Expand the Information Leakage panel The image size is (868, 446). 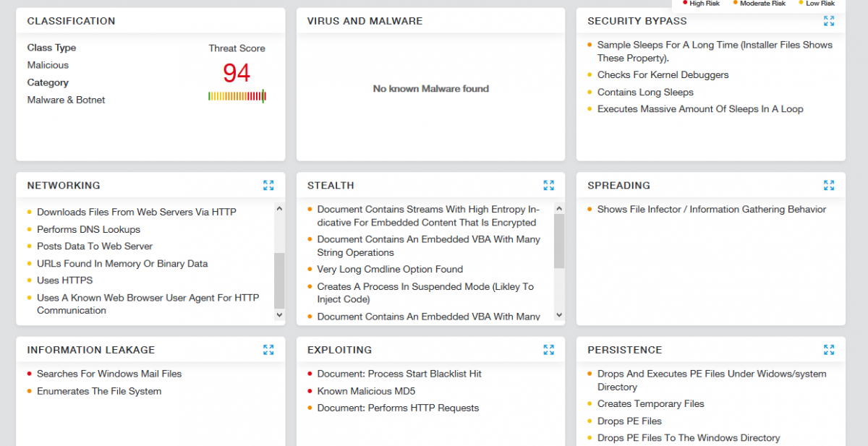tap(268, 350)
